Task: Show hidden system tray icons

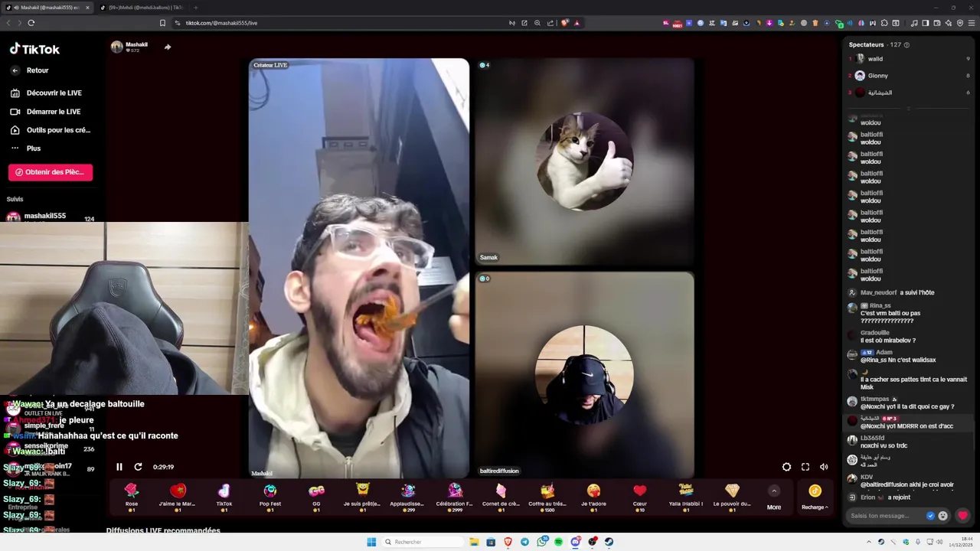Action: click(x=870, y=542)
